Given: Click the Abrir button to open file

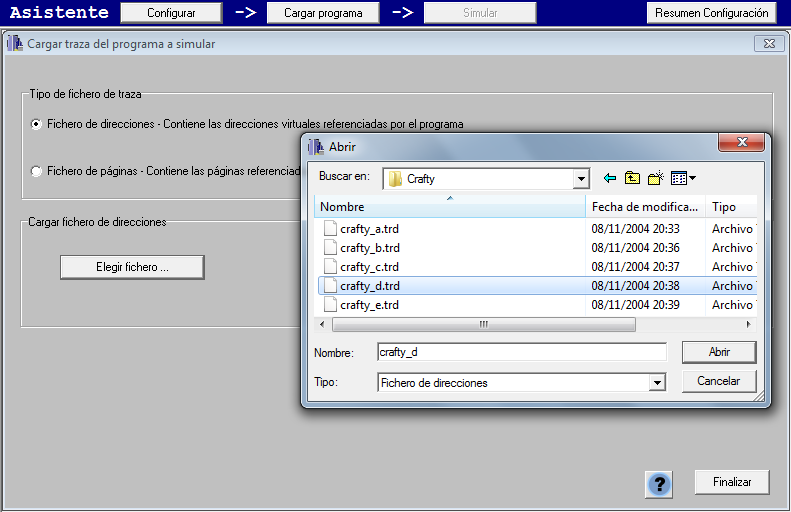Looking at the screenshot, I should tap(719, 352).
